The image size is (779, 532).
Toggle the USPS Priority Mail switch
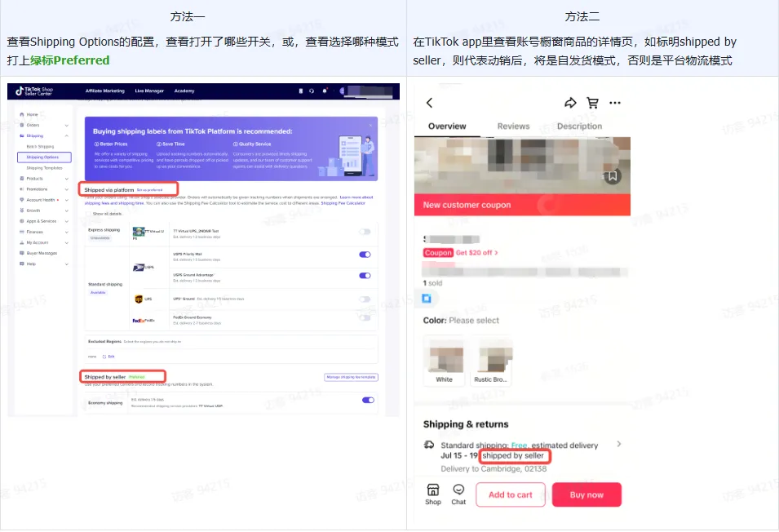(365, 255)
